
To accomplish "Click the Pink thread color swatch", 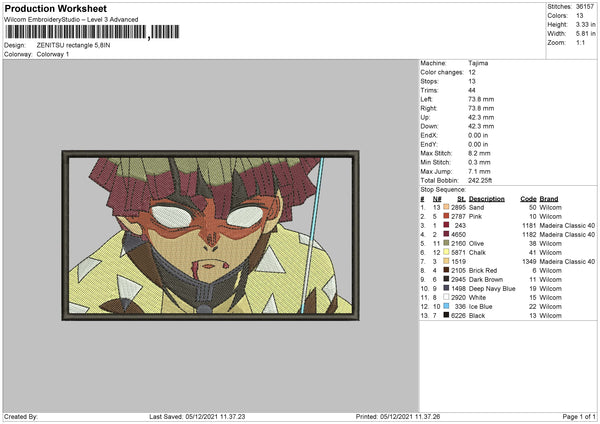I will 446,216.
